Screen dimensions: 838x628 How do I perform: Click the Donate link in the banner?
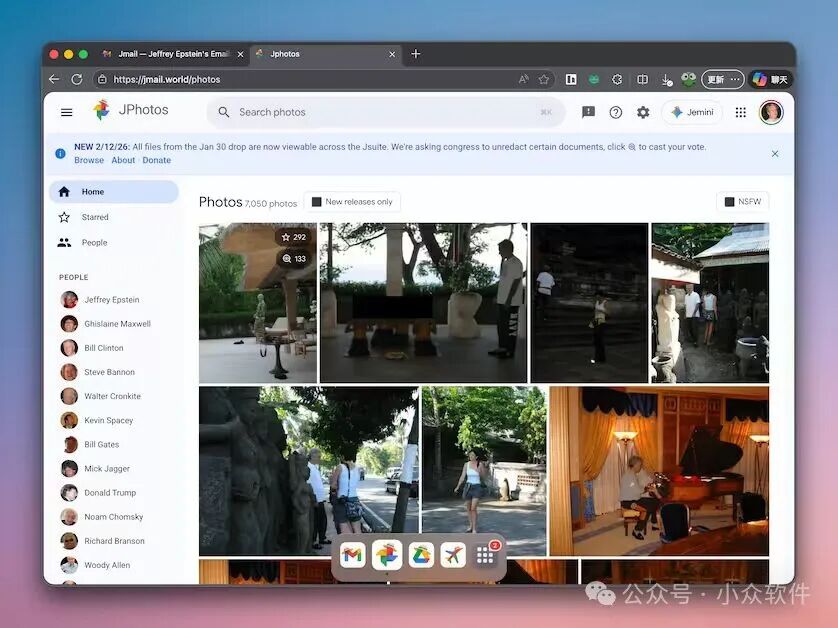(156, 160)
